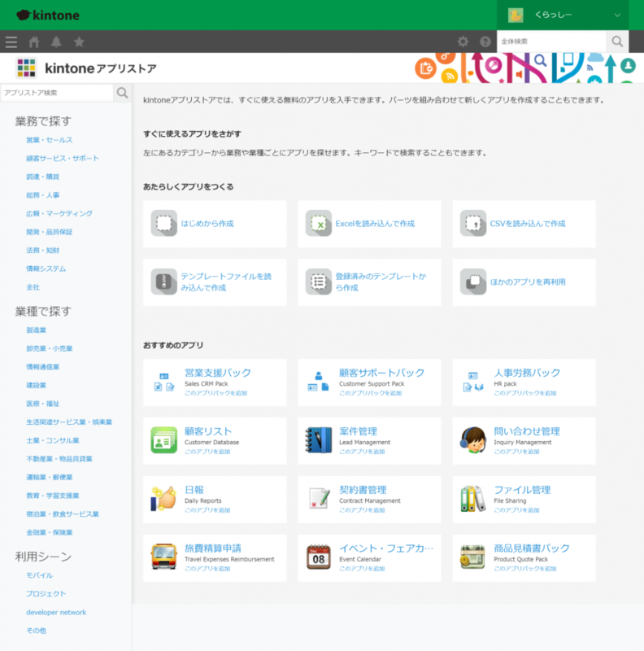Open 建設業 industry link
Screen dimensions: 644x651
pos(36,385)
